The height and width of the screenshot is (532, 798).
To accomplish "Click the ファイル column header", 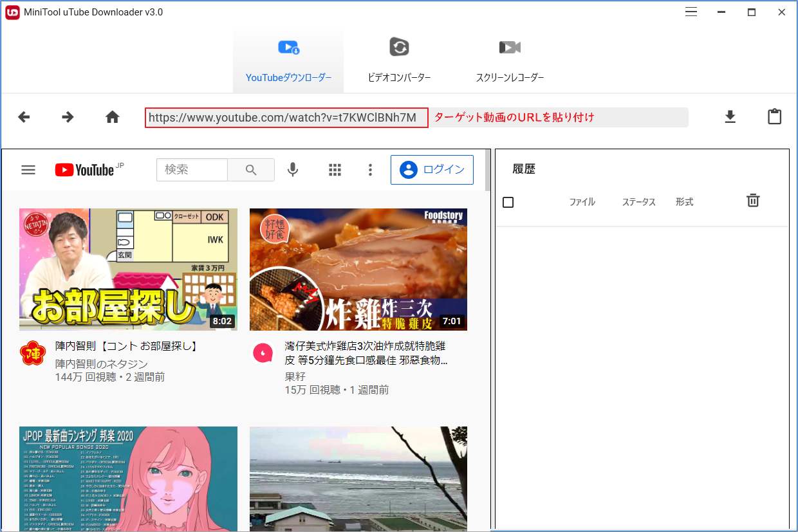I will point(582,202).
